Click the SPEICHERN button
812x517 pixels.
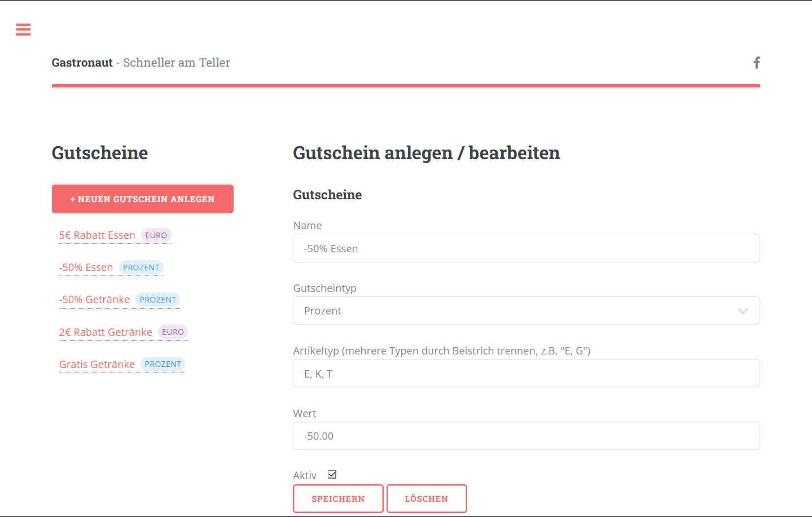click(x=338, y=498)
